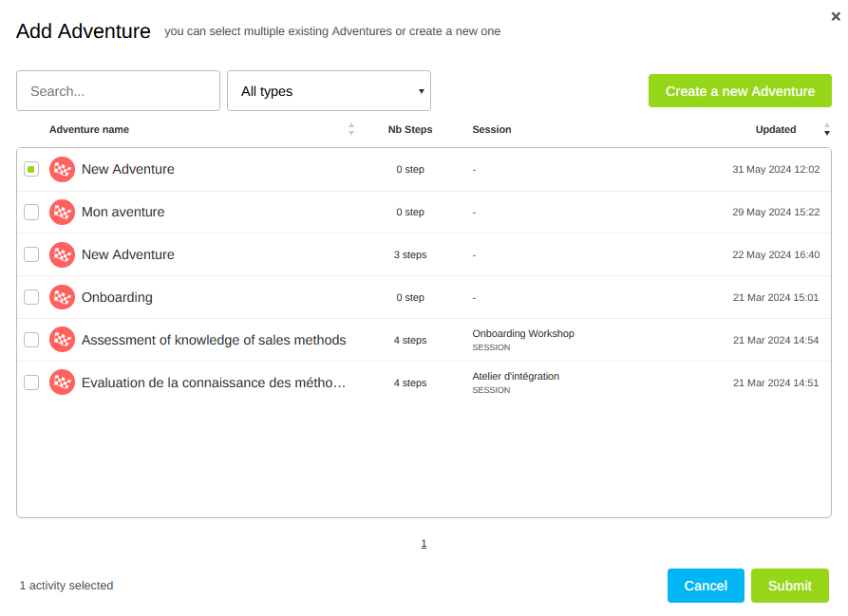
Task: Close the Add Adventure dialog with X
Action: click(x=835, y=16)
